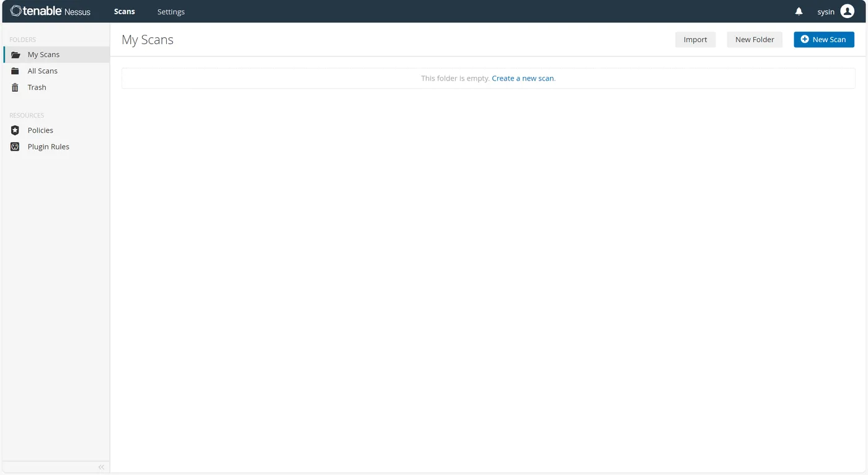
Task: Switch to the Scans tab
Action: coord(125,12)
